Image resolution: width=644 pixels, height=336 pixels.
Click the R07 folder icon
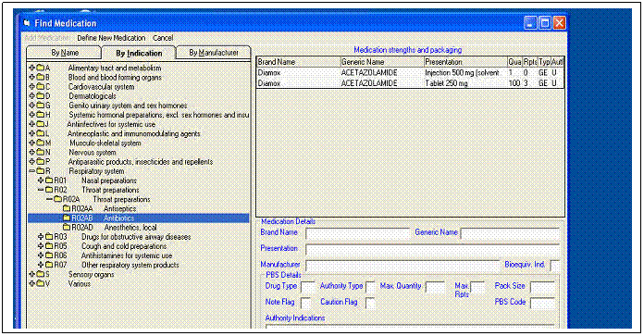coord(49,266)
